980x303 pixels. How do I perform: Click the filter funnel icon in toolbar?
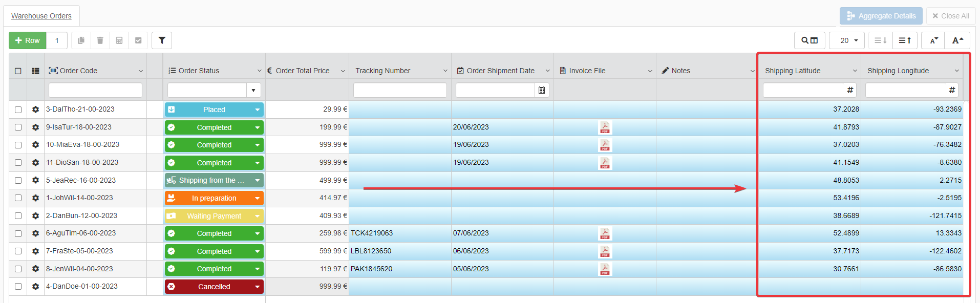pyautogui.click(x=162, y=40)
